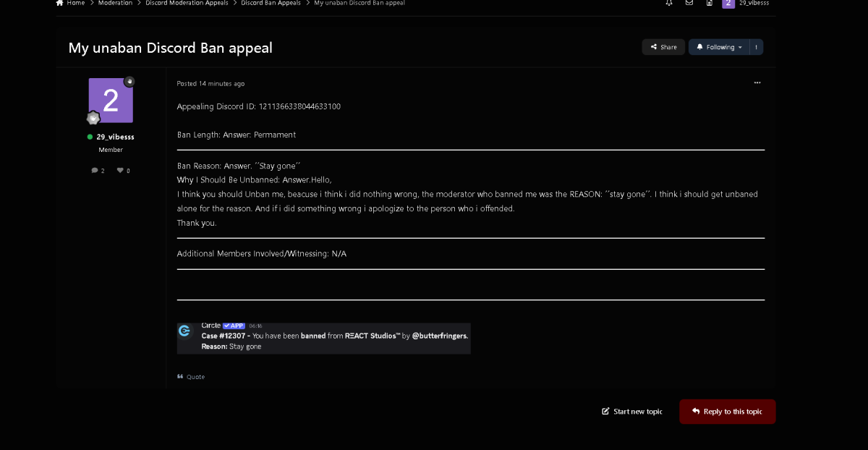Image resolution: width=868 pixels, height=450 pixels.
Task: Open the Circle ban message screenshot
Action: 323,338
